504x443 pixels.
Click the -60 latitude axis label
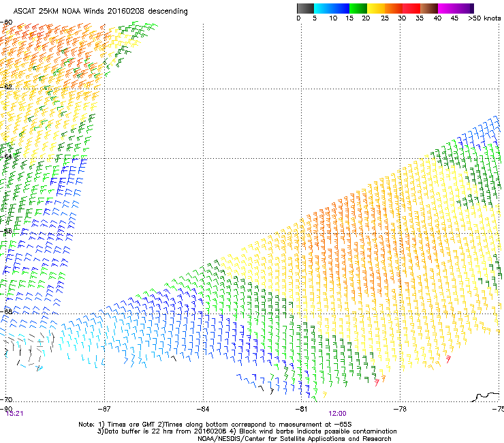pos(6,22)
